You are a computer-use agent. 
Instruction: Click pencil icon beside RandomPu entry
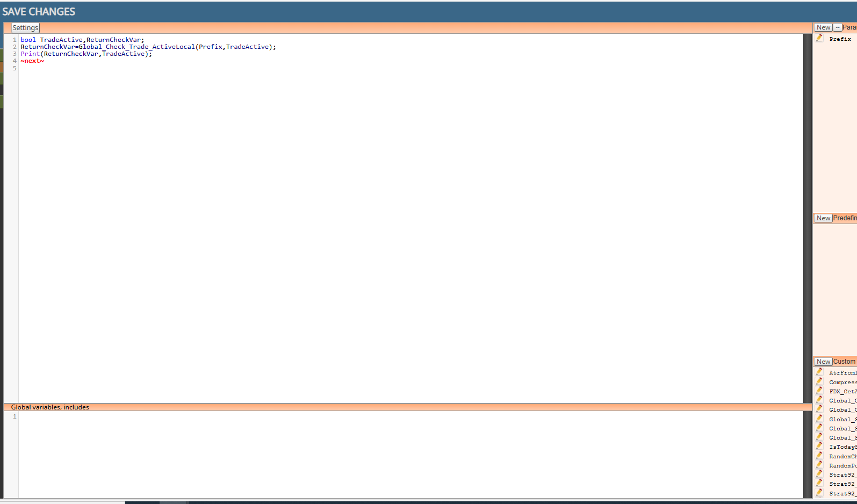tap(819, 465)
